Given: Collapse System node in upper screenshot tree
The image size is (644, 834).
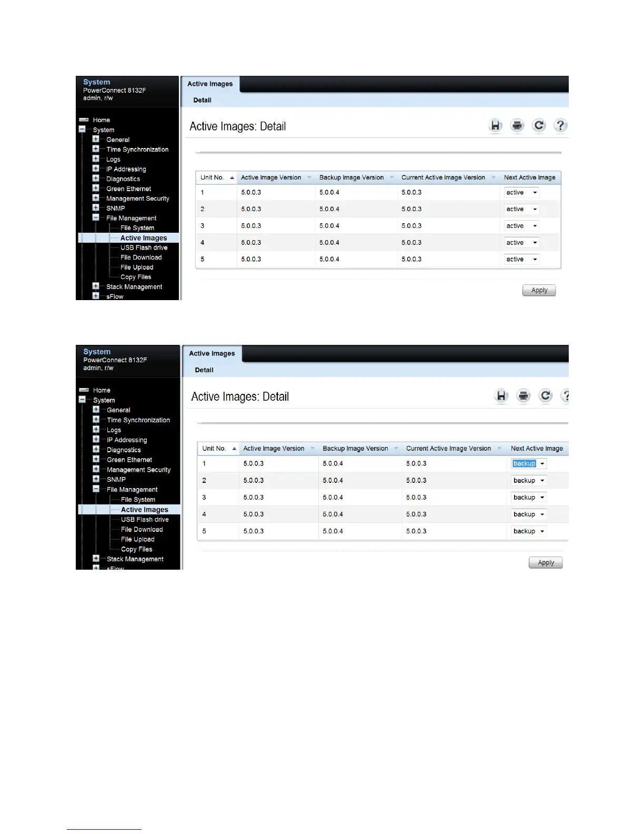Looking at the screenshot, I should [x=82, y=129].
